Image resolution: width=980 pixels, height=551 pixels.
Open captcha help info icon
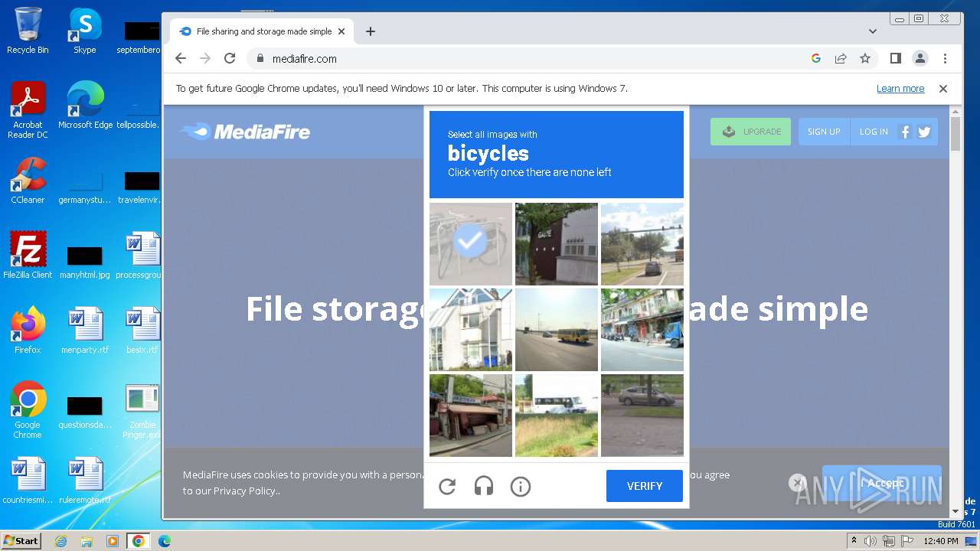[x=521, y=486]
